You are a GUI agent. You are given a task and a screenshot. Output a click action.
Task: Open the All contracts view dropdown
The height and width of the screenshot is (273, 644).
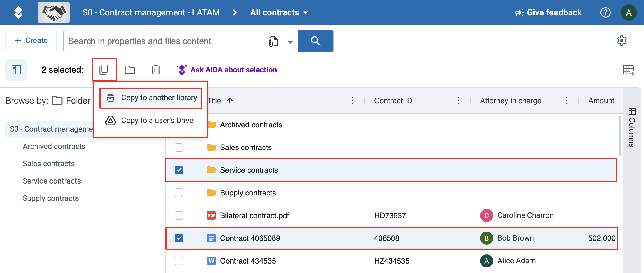coord(279,12)
